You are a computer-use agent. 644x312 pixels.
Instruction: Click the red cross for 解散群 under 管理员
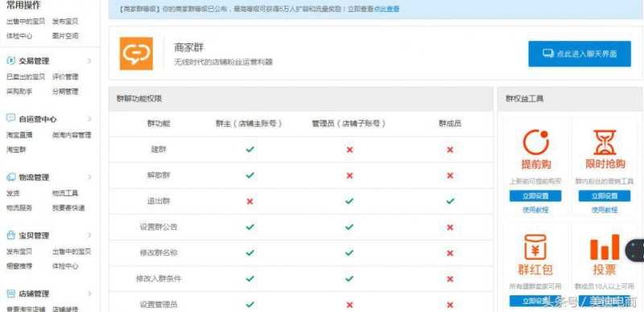pyautogui.click(x=349, y=176)
